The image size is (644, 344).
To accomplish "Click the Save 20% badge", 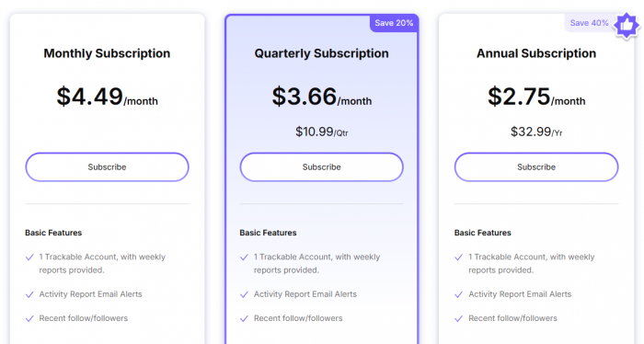I will pyautogui.click(x=394, y=23).
